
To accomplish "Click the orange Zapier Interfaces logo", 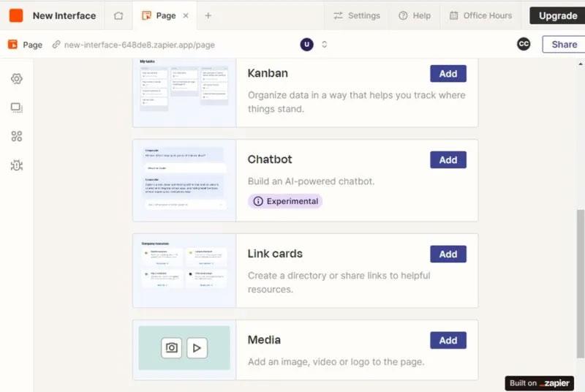I will [16, 15].
